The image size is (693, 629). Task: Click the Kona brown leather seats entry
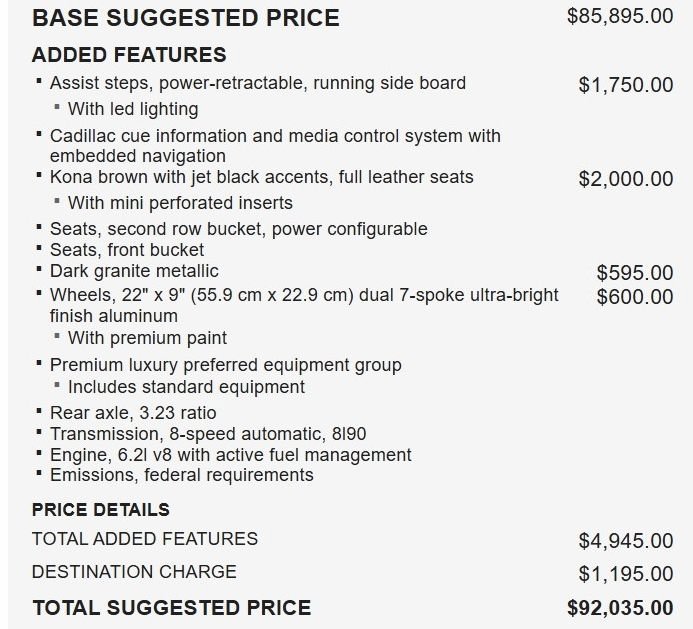pos(261,177)
